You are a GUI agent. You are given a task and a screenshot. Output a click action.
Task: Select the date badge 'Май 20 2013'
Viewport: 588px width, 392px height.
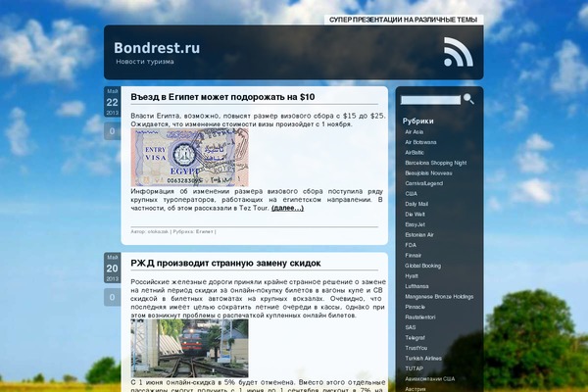pyautogui.click(x=112, y=268)
